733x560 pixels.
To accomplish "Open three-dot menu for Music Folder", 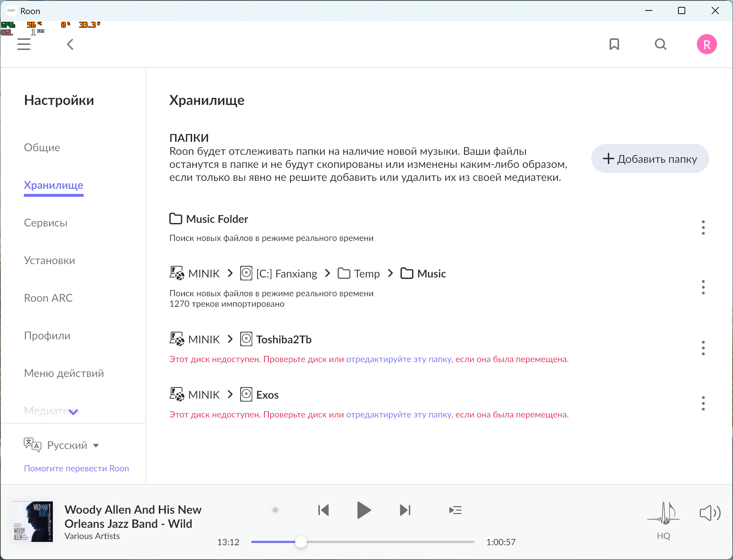I will [x=703, y=228].
